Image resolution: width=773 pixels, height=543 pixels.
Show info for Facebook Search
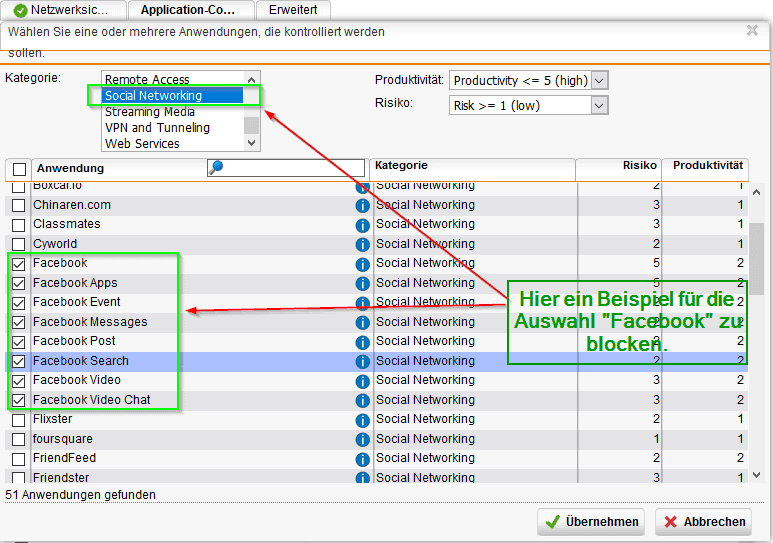pyautogui.click(x=362, y=362)
